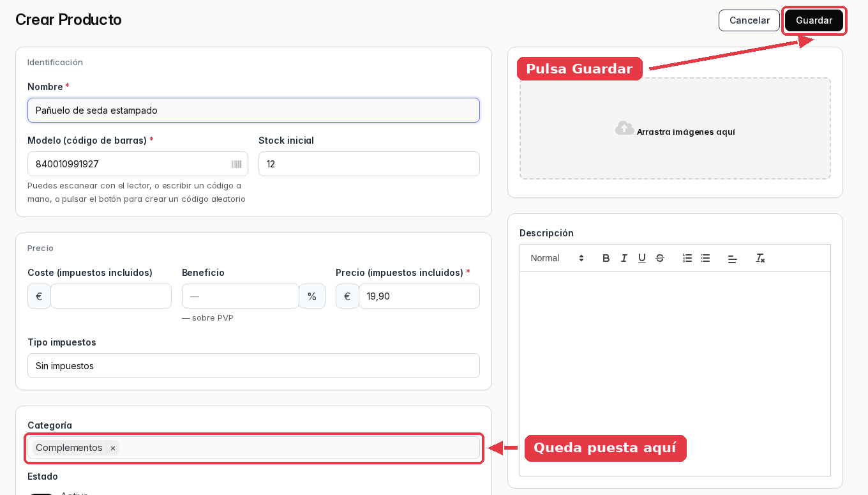Viewport: 868px width, 495px height.
Task: Click the Coste input field
Action: [111, 296]
